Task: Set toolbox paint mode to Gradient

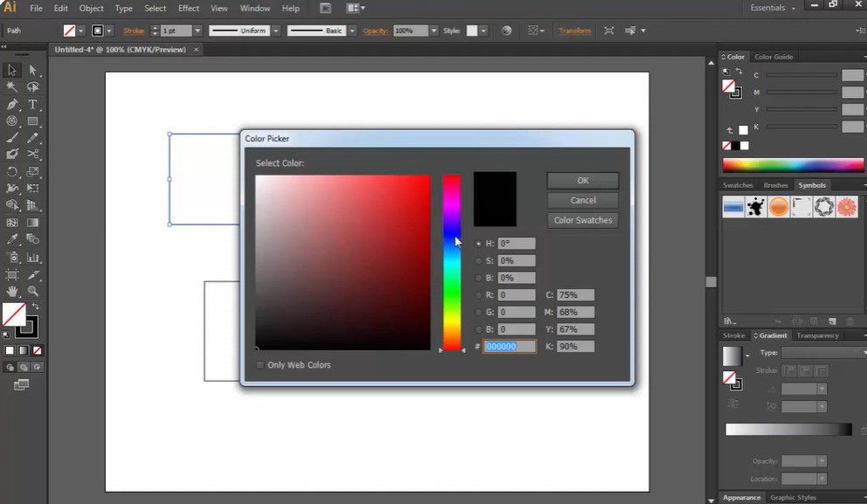Action: point(24,350)
